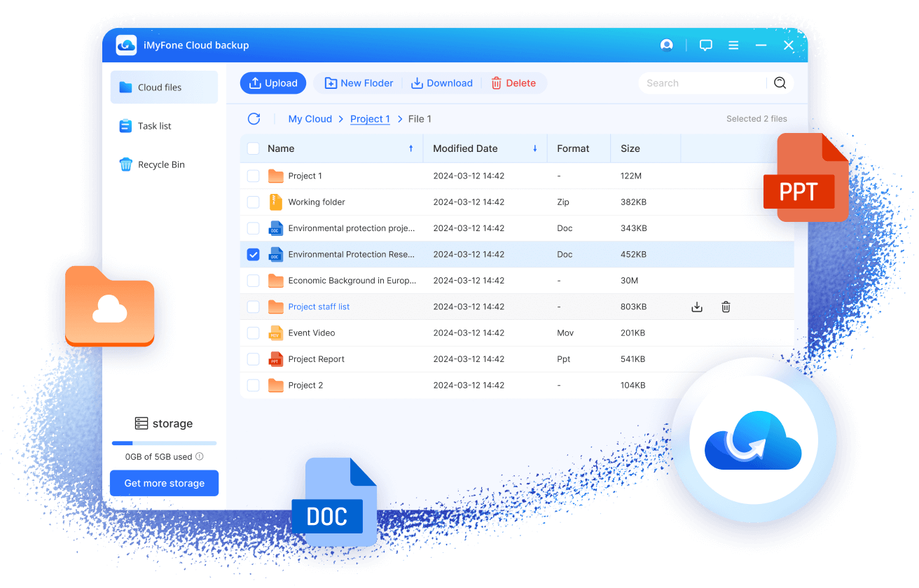The image size is (919, 588).
Task: Click the Working folder zip icon
Action: tap(276, 202)
